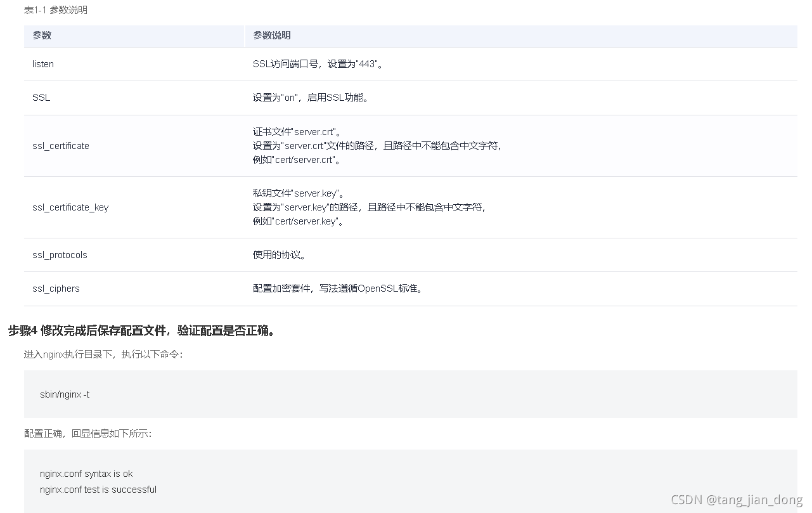This screenshot has height=513, width=812.
Task: Click the nginx.conf test is successful line
Action: (98, 490)
